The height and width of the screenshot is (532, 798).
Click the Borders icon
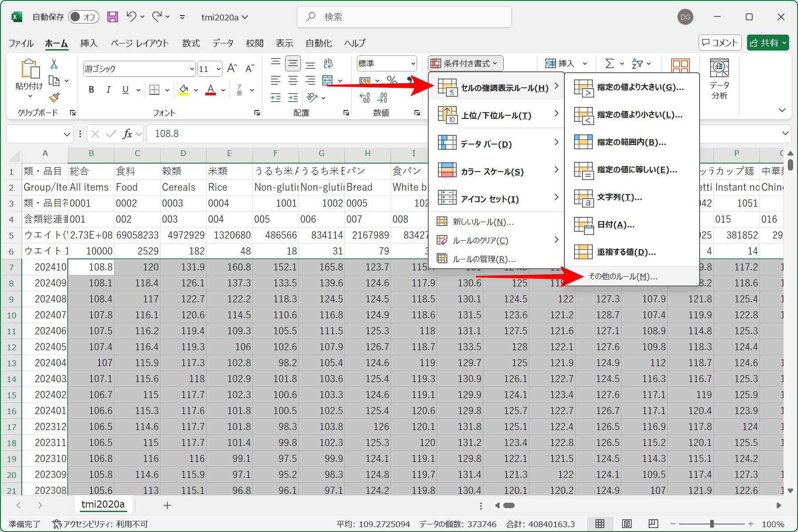[x=154, y=90]
